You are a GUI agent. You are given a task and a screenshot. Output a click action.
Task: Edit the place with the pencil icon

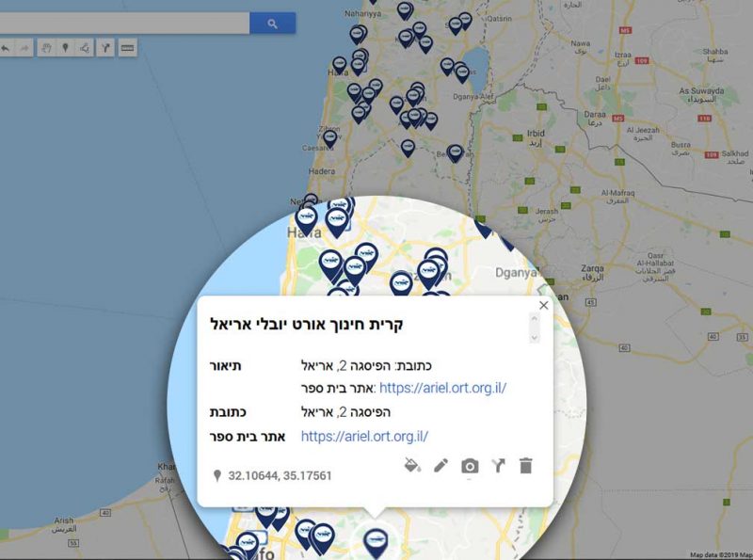(441, 465)
